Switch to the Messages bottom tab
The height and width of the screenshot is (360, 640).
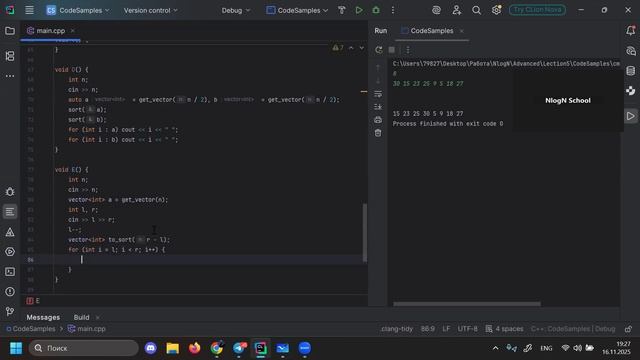coord(43,317)
